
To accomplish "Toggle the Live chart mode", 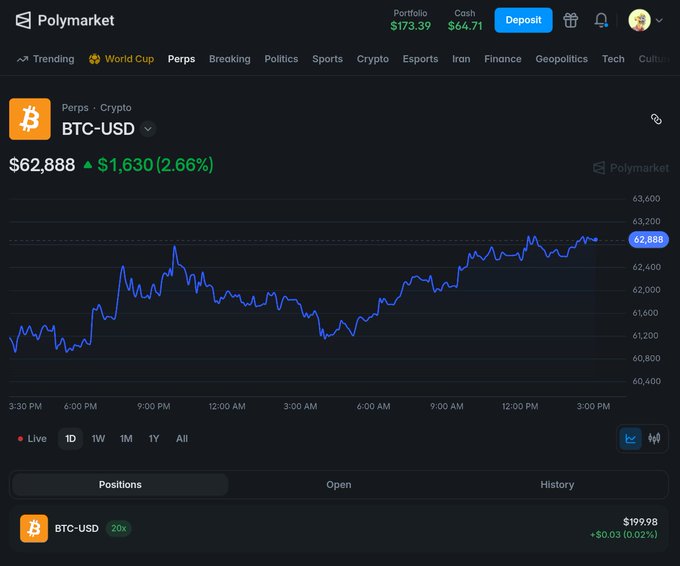I will pyautogui.click(x=32, y=438).
